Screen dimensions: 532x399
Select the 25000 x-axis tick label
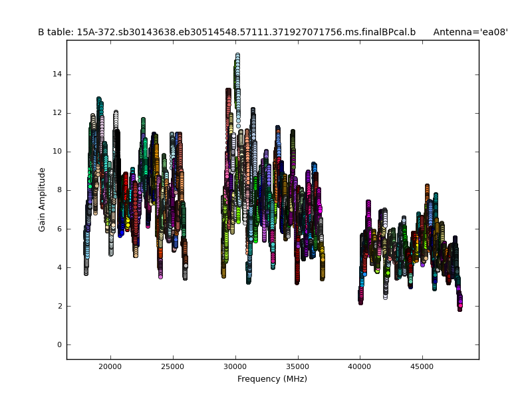[x=172, y=366]
